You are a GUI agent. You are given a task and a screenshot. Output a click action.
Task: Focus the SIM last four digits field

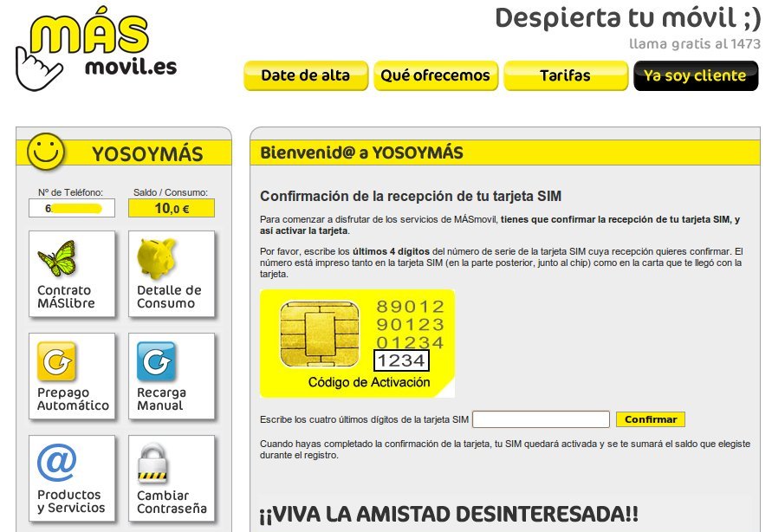pyautogui.click(x=541, y=419)
